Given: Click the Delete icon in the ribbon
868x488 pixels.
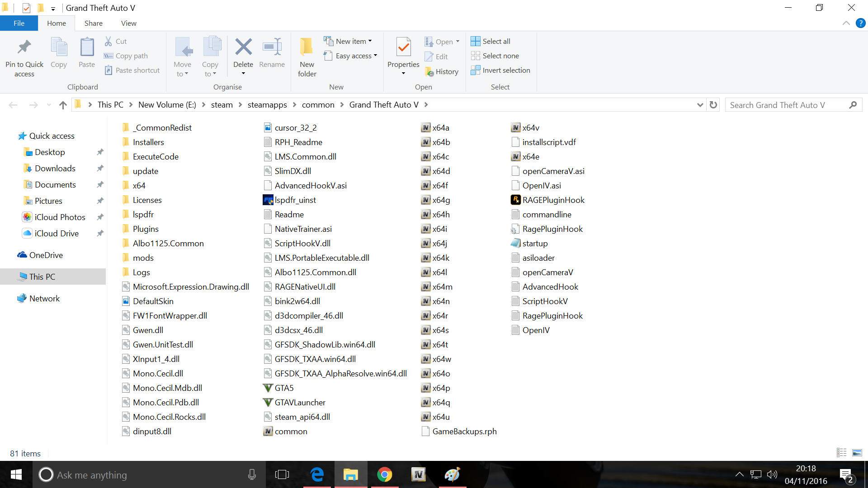Looking at the screenshot, I should 243,47.
